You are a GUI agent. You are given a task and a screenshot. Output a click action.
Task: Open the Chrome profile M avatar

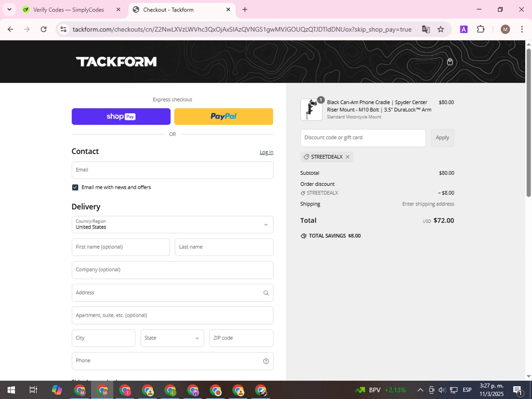click(505, 29)
